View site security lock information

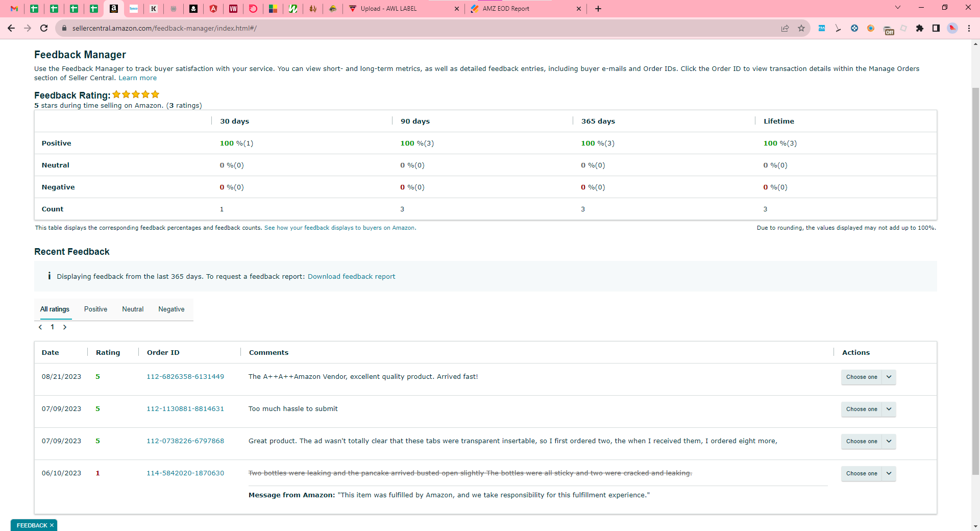[64, 28]
